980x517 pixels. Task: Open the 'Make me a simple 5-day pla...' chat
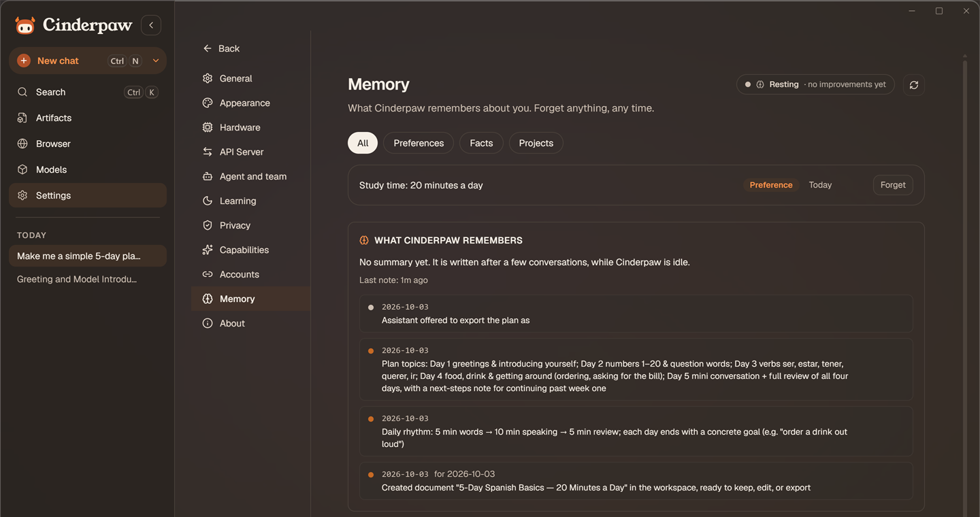coord(88,256)
